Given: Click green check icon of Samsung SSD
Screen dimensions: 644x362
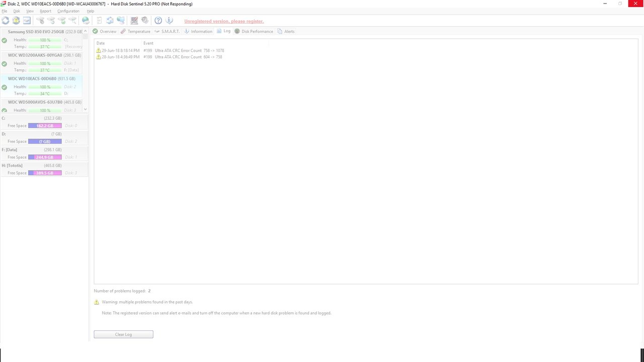Looking at the screenshot, I should click(x=4, y=41).
